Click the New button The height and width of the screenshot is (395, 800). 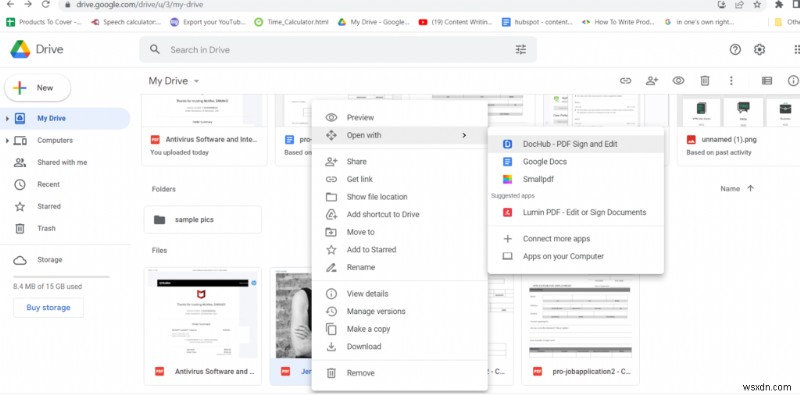[x=38, y=88]
